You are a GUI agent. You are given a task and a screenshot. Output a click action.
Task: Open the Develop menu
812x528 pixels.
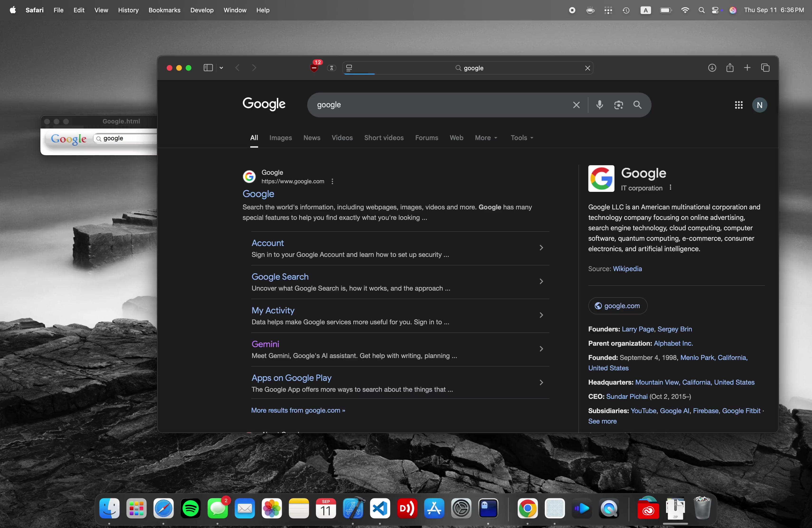click(x=202, y=10)
